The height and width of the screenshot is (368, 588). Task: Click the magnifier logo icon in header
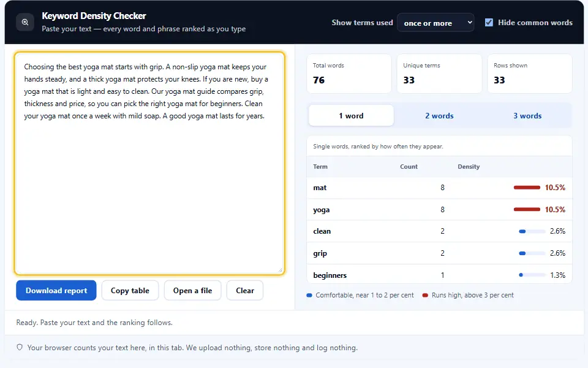coord(24,22)
